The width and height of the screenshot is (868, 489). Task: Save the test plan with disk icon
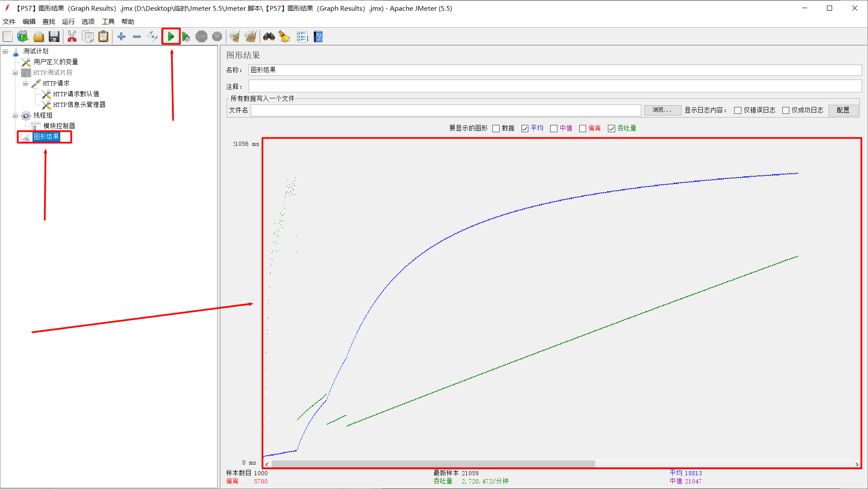click(54, 37)
